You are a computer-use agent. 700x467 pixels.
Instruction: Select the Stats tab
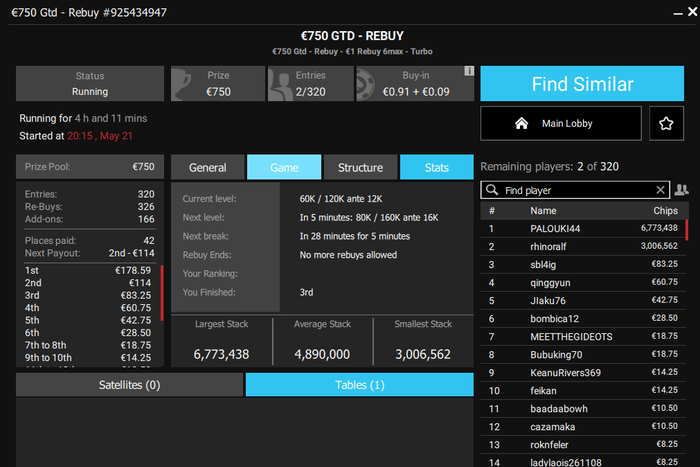pos(437,167)
